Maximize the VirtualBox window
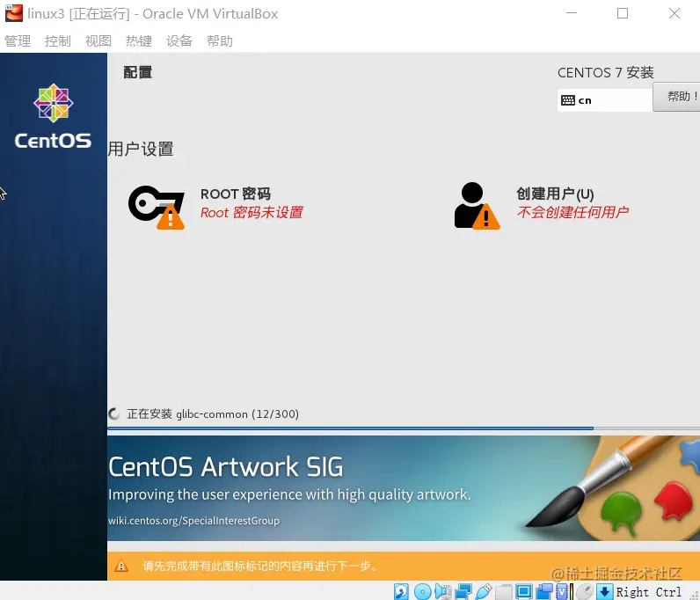700x600 pixels. click(x=623, y=13)
